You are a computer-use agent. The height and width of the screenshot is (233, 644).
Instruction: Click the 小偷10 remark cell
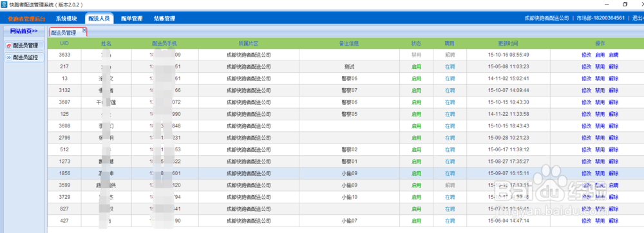pyautogui.click(x=349, y=198)
